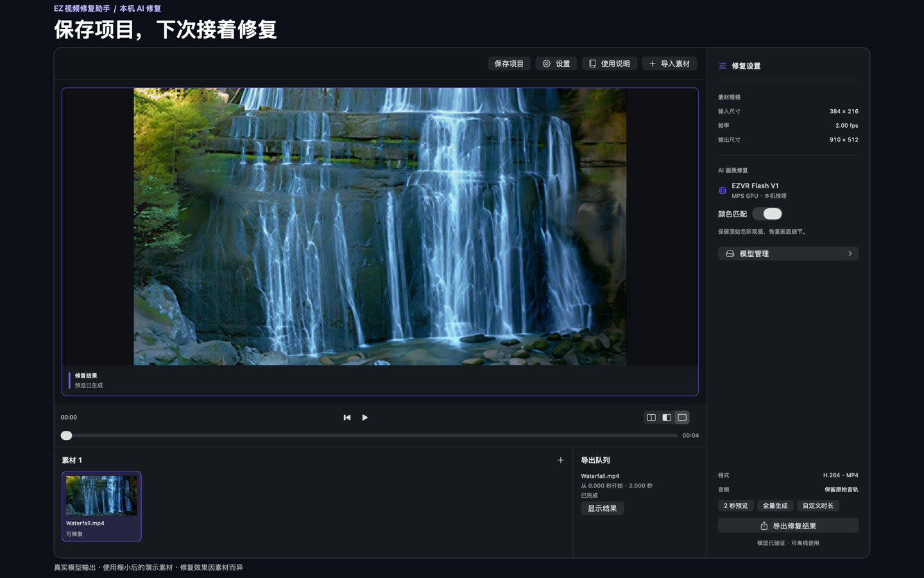
Task: Open 设置 from the top toolbar
Action: (x=556, y=64)
